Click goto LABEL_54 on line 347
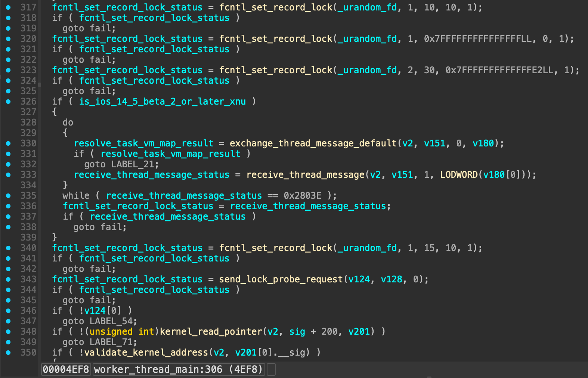The image size is (588, 378). click(x=100, y=321)
